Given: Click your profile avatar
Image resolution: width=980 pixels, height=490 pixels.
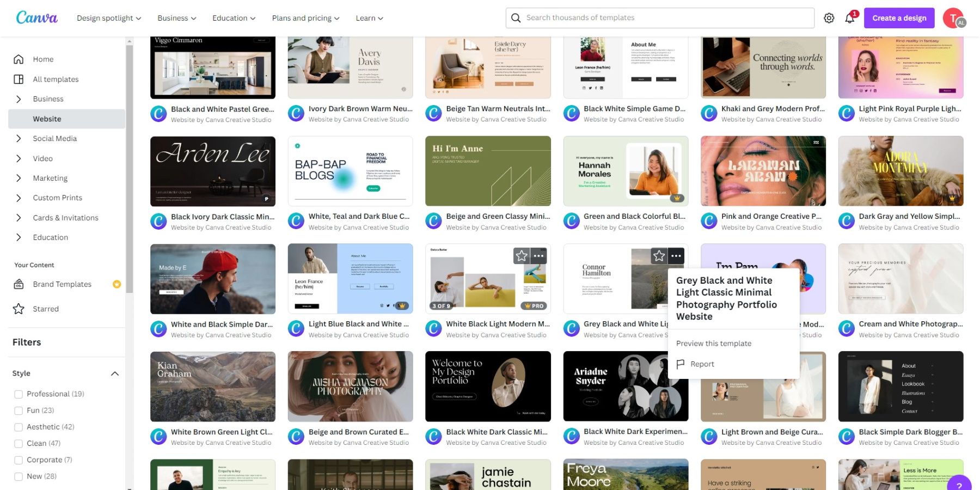Looking at the screenshot, I should [x=953, y=17].
